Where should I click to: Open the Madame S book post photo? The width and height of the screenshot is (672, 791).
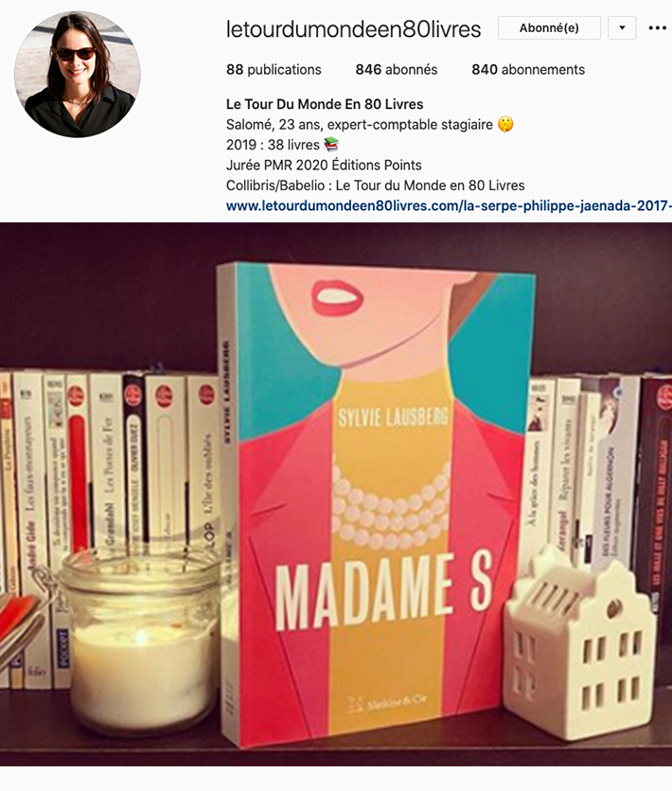(336, 494)
